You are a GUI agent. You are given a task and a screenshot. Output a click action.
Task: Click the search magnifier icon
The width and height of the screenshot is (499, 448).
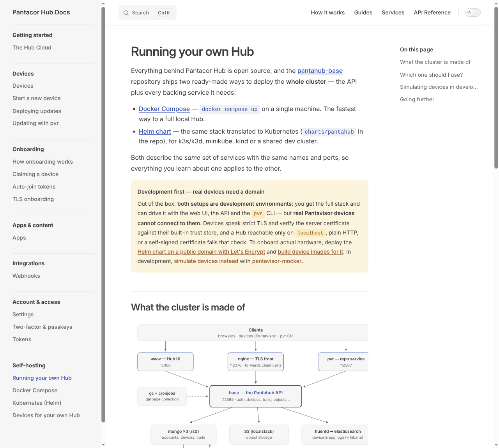tap(126, 13)
